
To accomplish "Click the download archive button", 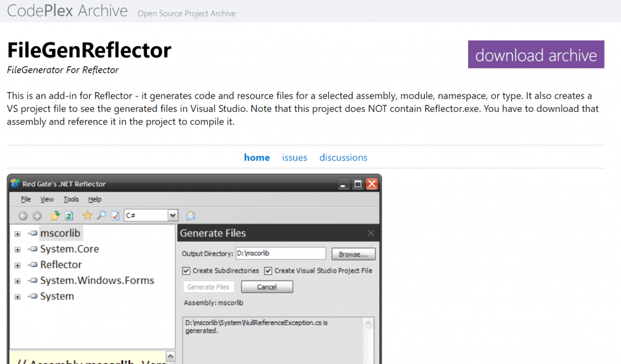I will tap(536, 55).
